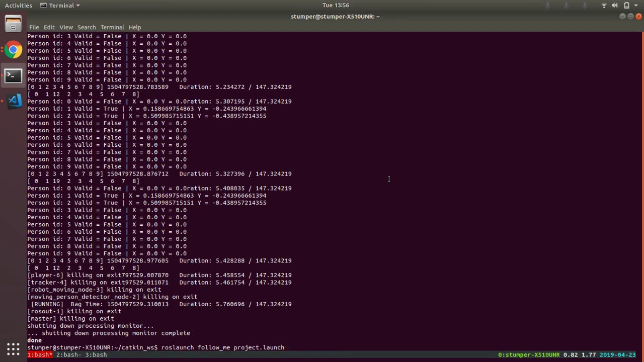This screenshot has width=644, height=362.
Task: Click 'shutting down processing monitor...' line
Action: pyautogui.click(x=90, y=326)
